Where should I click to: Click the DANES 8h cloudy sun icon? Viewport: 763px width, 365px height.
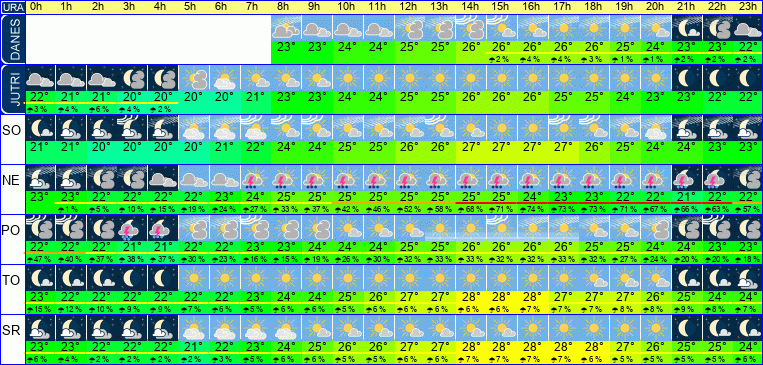pyautogui.click(x=286, y=28)
